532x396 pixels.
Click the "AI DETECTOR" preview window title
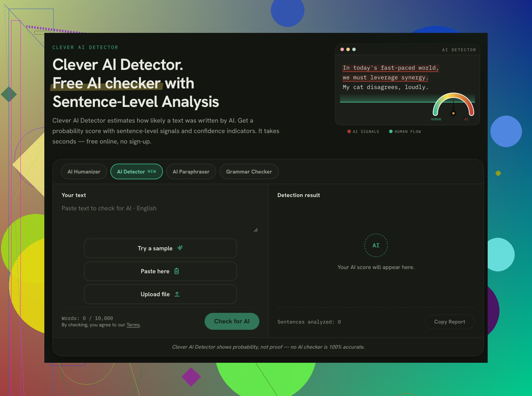coord(459,50)
